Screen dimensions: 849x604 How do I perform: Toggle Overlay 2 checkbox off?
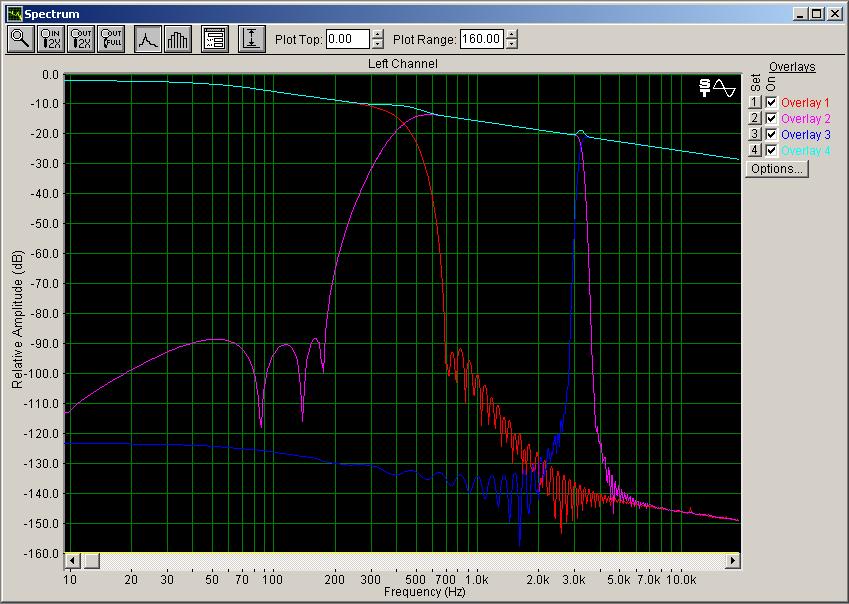click(x=772, y=118)
